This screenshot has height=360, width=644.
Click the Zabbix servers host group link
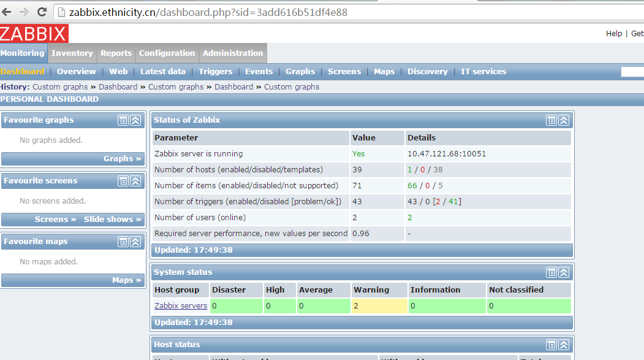coord(181,306)
